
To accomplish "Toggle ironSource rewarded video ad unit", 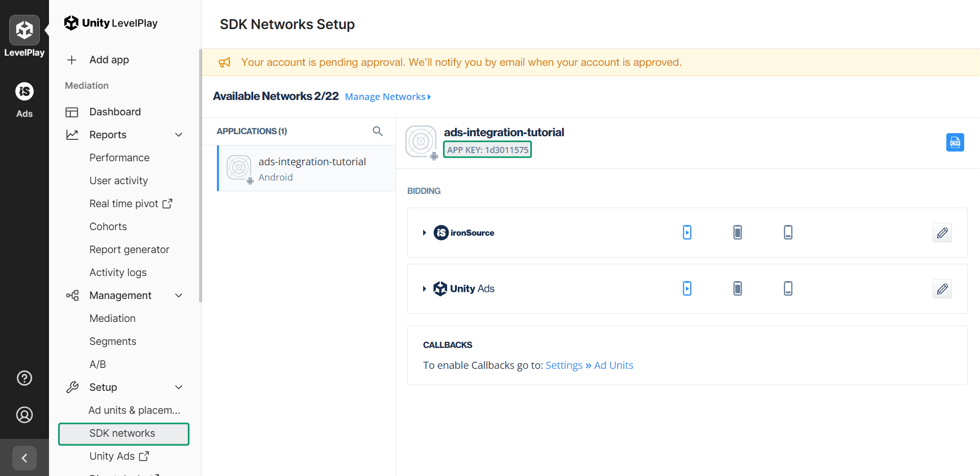I will [x=687, y=233].
